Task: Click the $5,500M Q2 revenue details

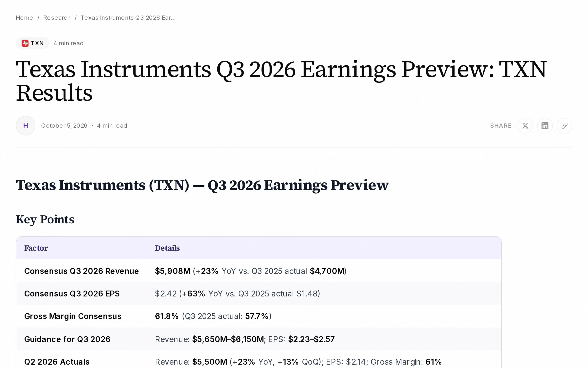Action: coord(298,362)
